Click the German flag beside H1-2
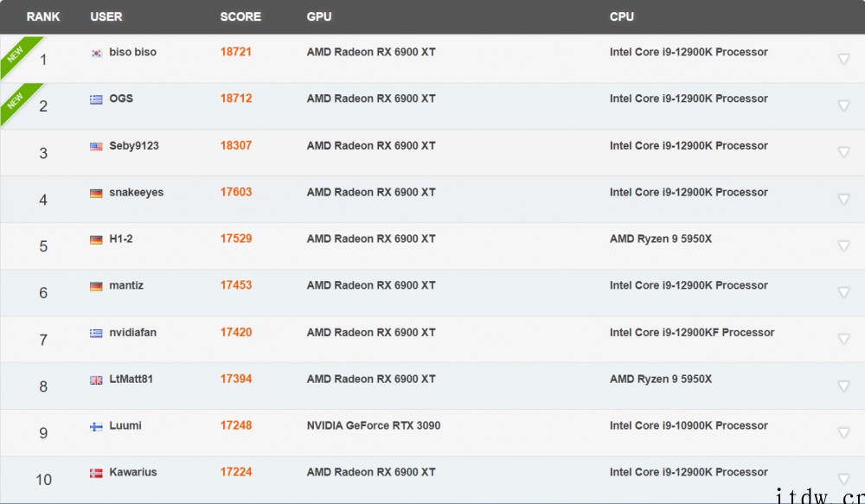 coord(96,239)
